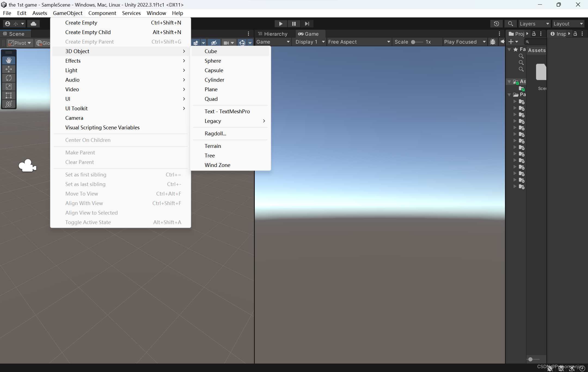Expand the Light submenu
Image resolution: width=588 pixels, height=372 pixels.
121,70
